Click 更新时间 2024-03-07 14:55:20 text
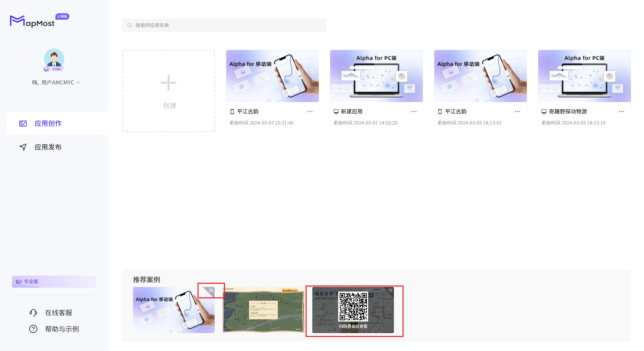The image size is (644, 351). (365, 123)
